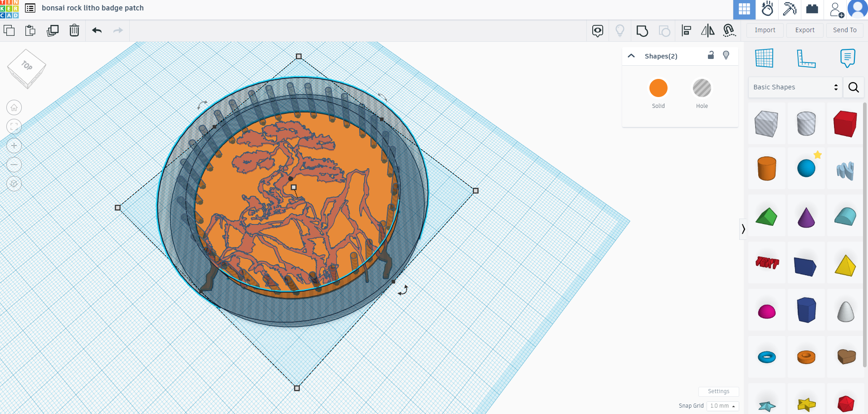The width and height of the screenshot is (868, 414).
Task: Open the Snap Grid value dropdown
Action: click(722, 406)
